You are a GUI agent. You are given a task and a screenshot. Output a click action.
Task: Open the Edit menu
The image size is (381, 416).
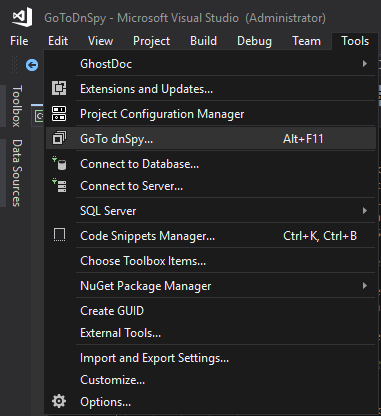(x=58, y=41)
